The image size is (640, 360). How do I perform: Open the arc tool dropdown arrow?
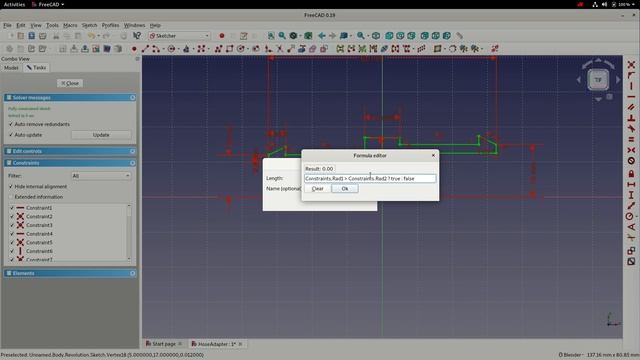coord(163,49)
